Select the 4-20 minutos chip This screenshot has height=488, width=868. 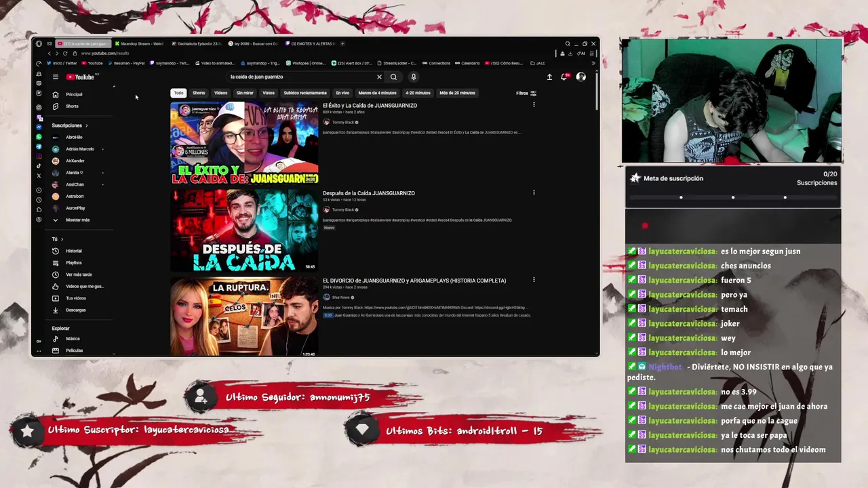pos(418,93)
